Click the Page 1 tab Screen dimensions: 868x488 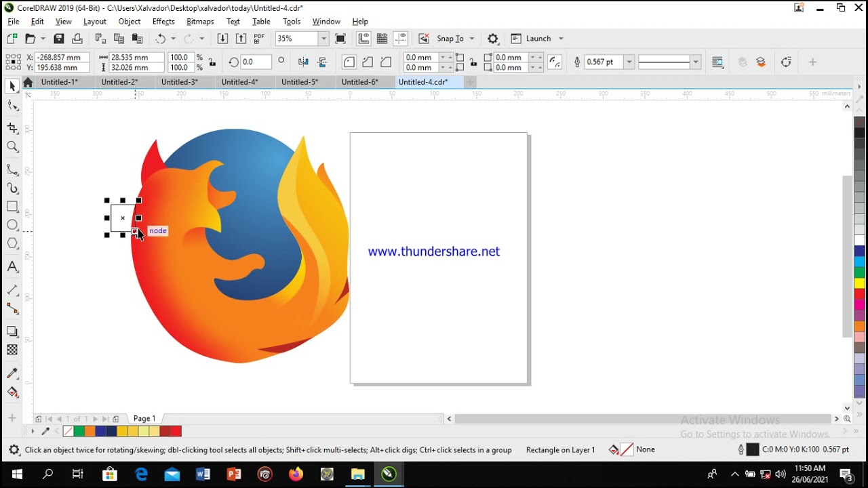(144, 419)
